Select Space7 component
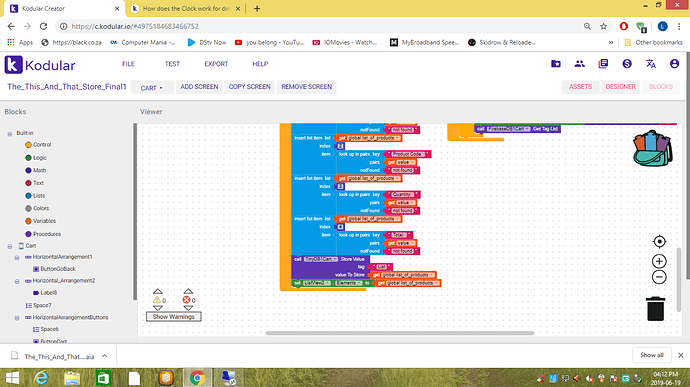This screenshot has height=387, width=690. pyautogui.click(x=38, y=305)
